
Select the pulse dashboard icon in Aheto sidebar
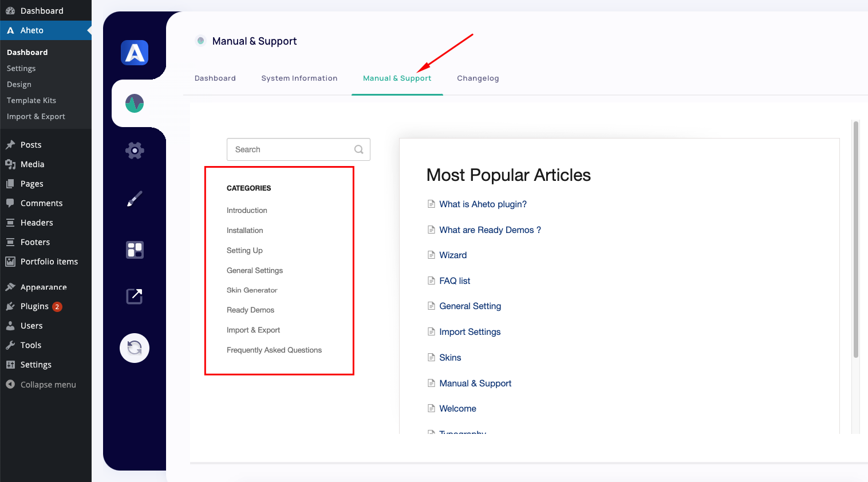pos(135,104)
